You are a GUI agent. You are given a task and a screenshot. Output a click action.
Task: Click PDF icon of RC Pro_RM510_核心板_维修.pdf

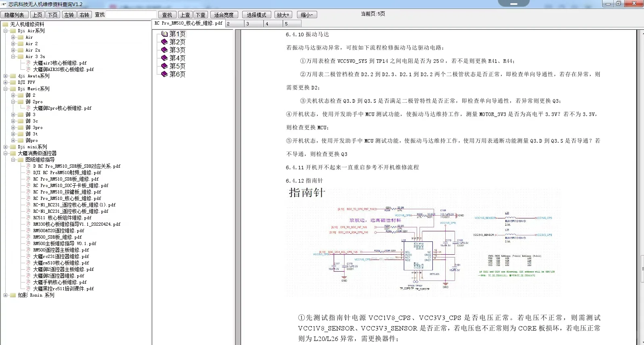coord(29,198)
